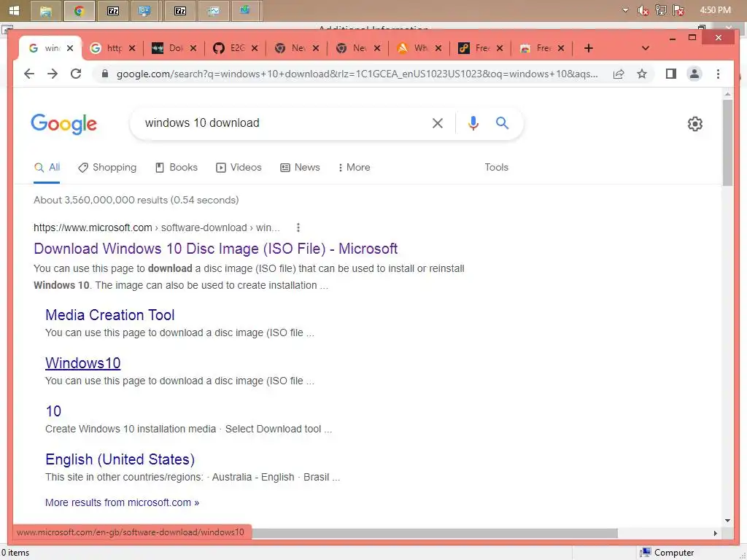The image size is (747, 560).
Task: Switch to Videos results
Action: click(x=239, y=167)
